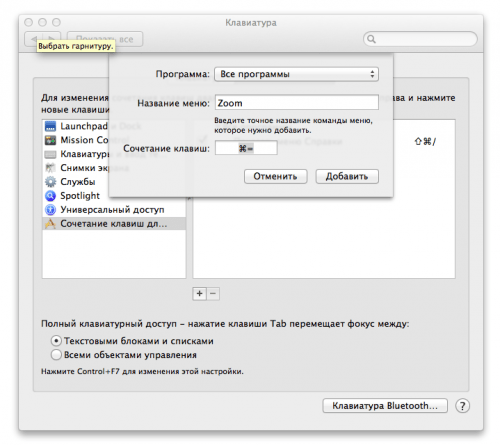Add a shortcut with the plus button

point(199,294)
